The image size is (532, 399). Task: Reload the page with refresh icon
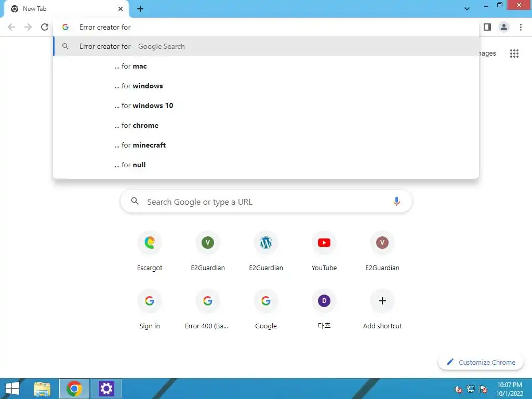pyautogui.click(x=45, y=27)
